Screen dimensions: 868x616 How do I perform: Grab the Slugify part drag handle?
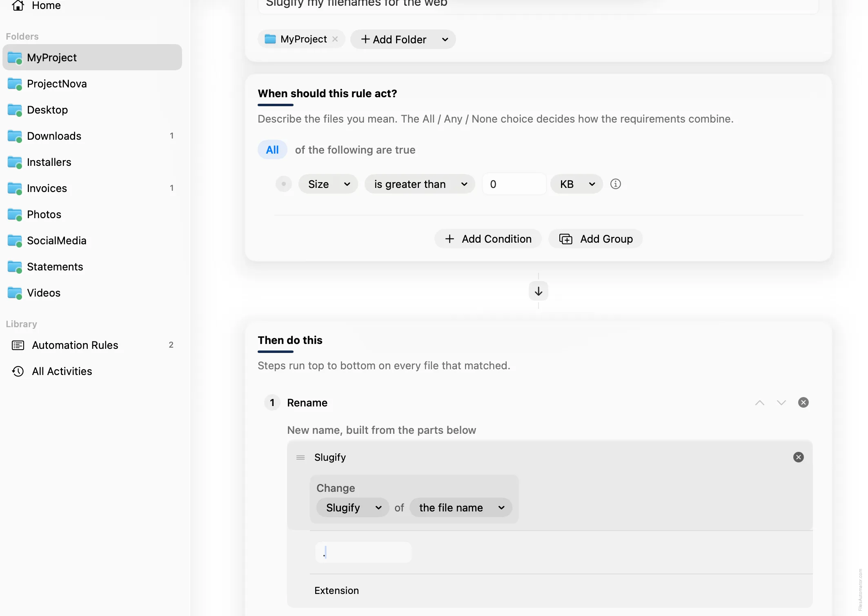click(300, 457)
